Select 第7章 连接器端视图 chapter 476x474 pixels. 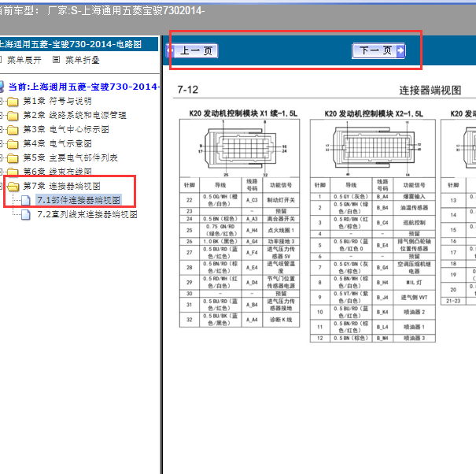click(x=61, y=186)
